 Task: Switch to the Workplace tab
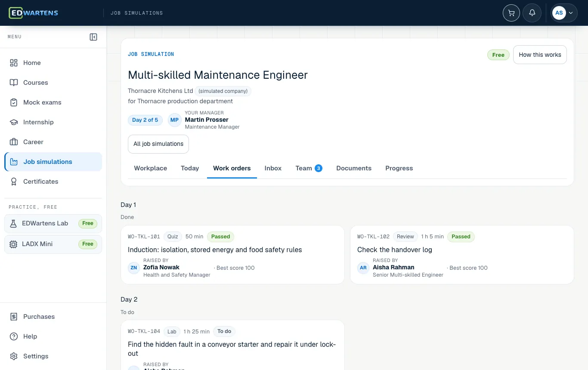[151, 168]
